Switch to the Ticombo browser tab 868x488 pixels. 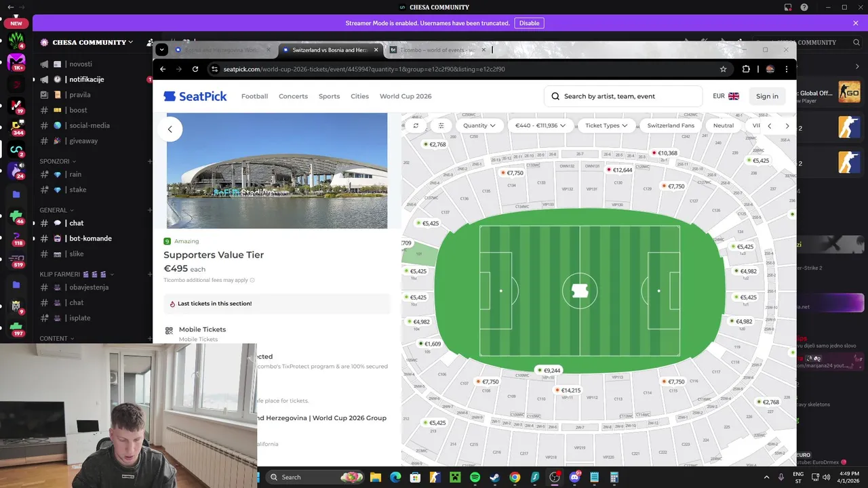coord(437,49)
